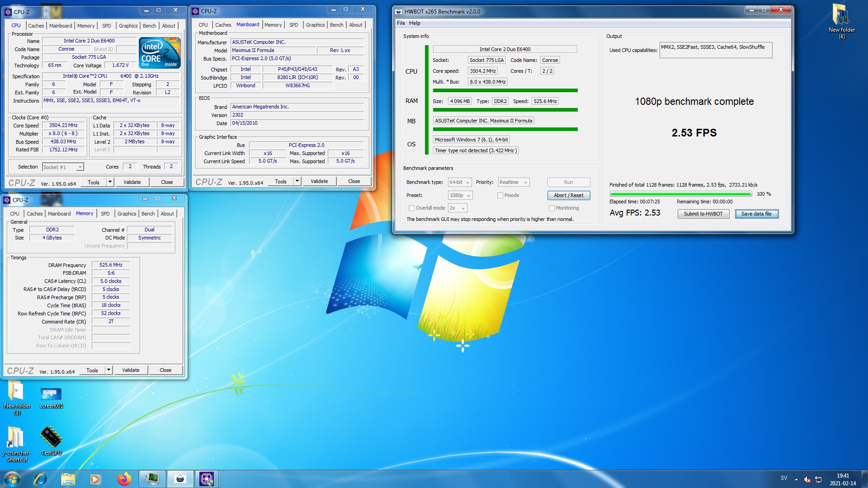Switch to the CPU-Z taskbar button
This screenshot has height=488, width=868.
pyautogui.click(x=207, y=479)
